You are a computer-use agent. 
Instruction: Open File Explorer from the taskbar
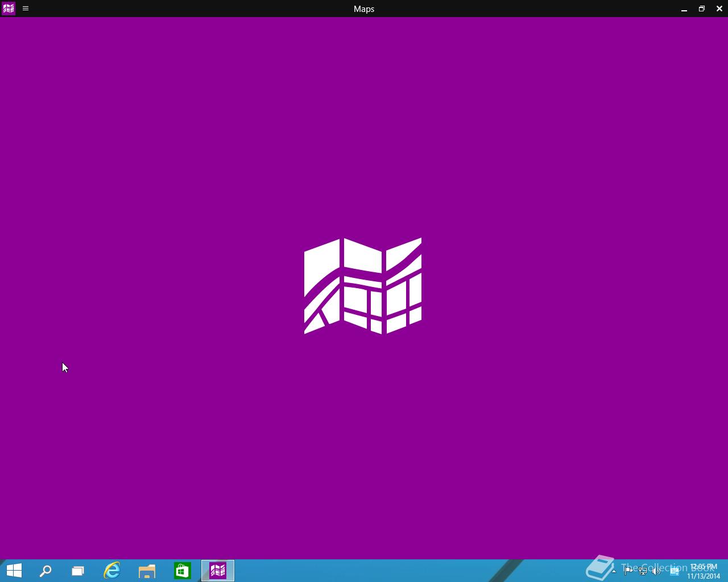[x=147, y=571]
